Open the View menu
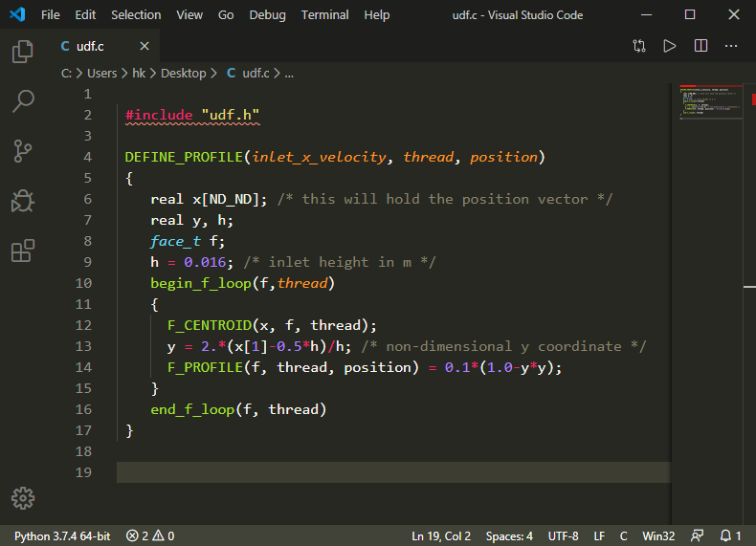Screen dimensions: 756x546 pos(189,15)
